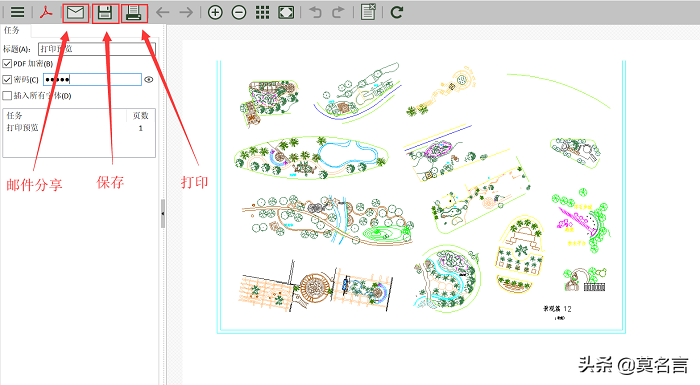Image resolution: width=700 pixels, height=385 pixels.
Task: Go to previous page arrow
Action: pos(162,12)
